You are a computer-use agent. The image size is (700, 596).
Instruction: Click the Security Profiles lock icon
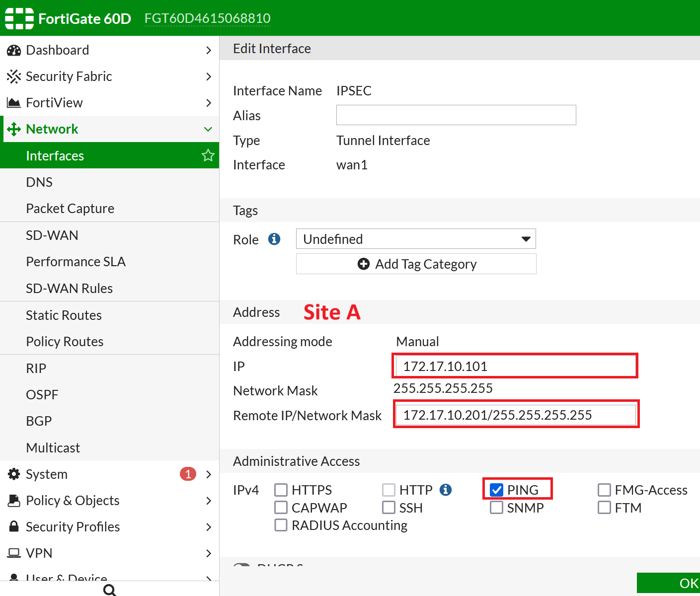click(14, 526)
